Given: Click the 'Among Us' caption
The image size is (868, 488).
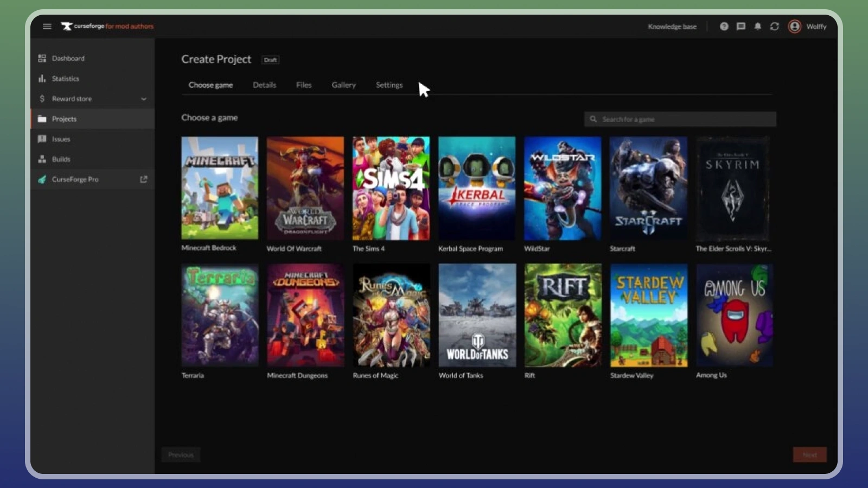Looking at the screenshot, I should point(711,375).
